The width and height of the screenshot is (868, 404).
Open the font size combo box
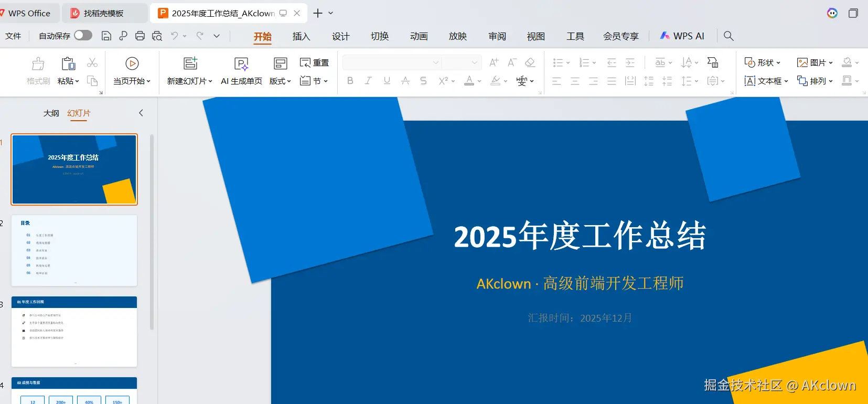tap(462, 62)
